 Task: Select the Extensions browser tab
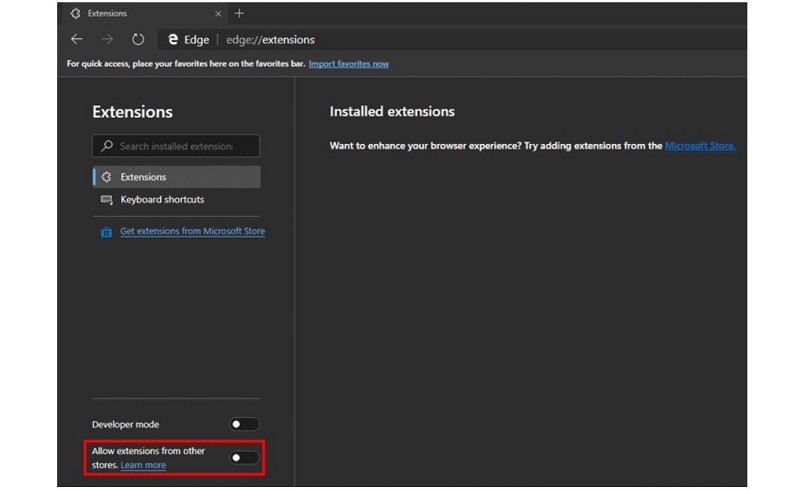[145, 13]
